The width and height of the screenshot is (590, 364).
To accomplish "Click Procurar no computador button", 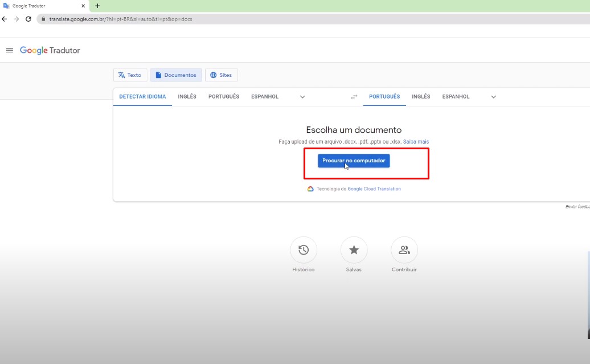I will (x=354, y=161).
